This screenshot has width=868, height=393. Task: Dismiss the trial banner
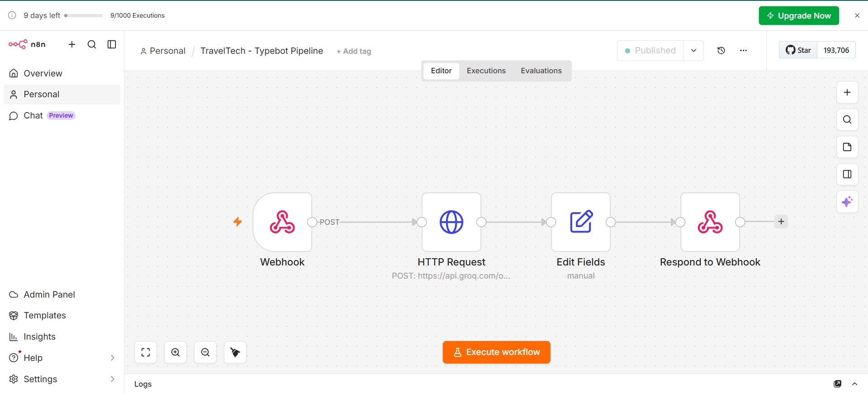point(857,15)
